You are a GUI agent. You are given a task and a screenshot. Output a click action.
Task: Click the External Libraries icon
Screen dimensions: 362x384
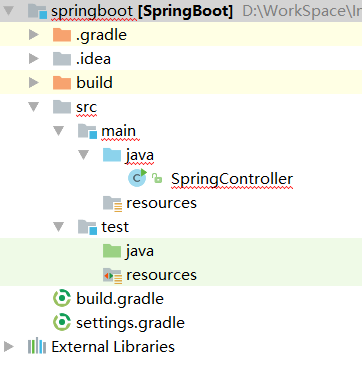pyautogui.click(x=37, y=346)
